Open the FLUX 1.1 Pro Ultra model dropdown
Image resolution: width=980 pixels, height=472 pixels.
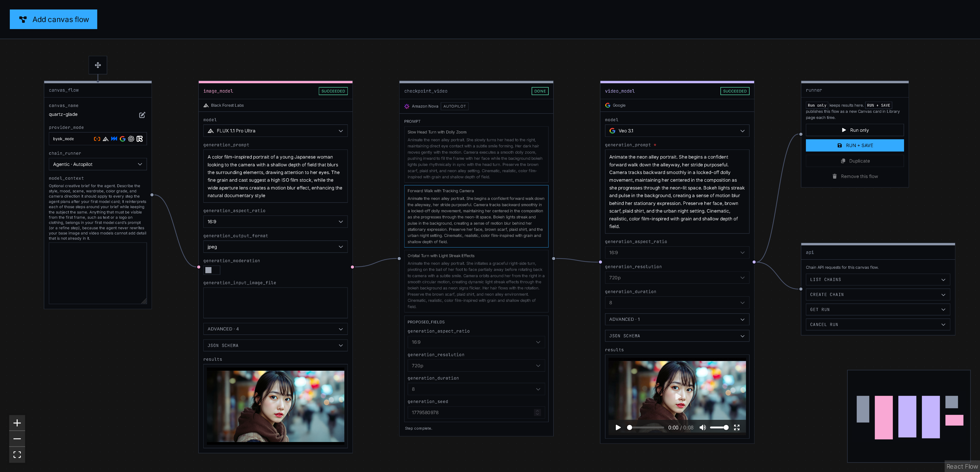click(275, 131)
